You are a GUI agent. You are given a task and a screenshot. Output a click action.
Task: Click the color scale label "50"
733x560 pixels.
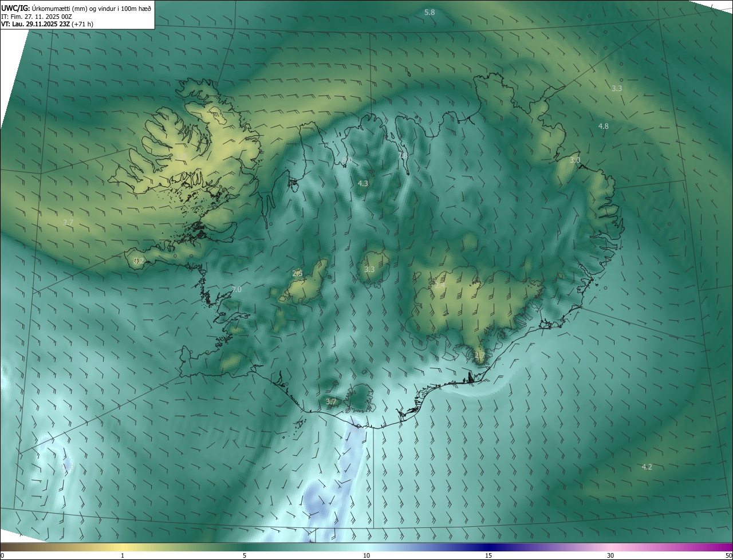point(728,555)
